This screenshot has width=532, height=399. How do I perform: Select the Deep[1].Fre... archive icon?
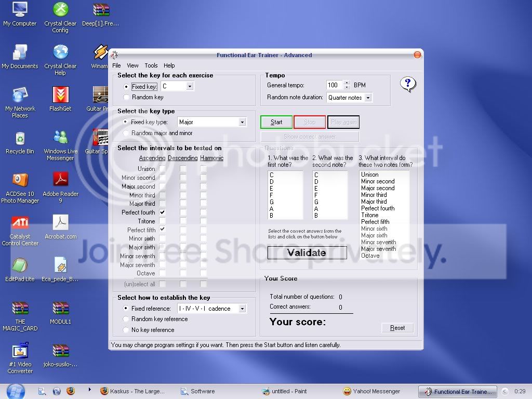[101, 14]
